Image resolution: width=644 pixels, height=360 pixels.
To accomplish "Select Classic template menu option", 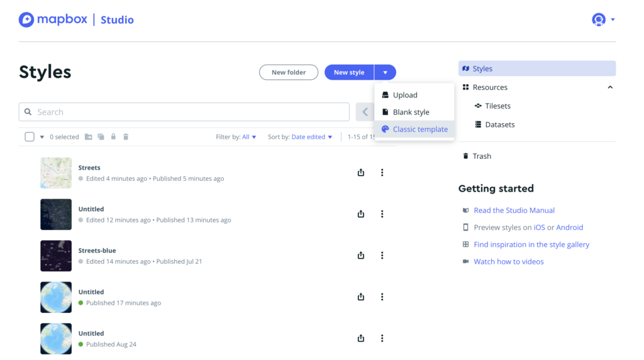I will click(x=414, y=129).
